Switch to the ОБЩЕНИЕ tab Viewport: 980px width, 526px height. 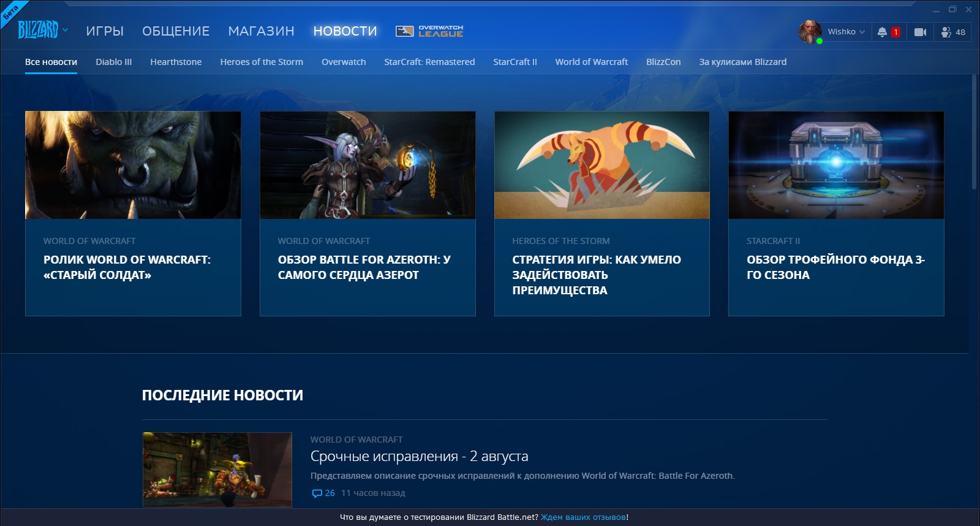(176, 31)
